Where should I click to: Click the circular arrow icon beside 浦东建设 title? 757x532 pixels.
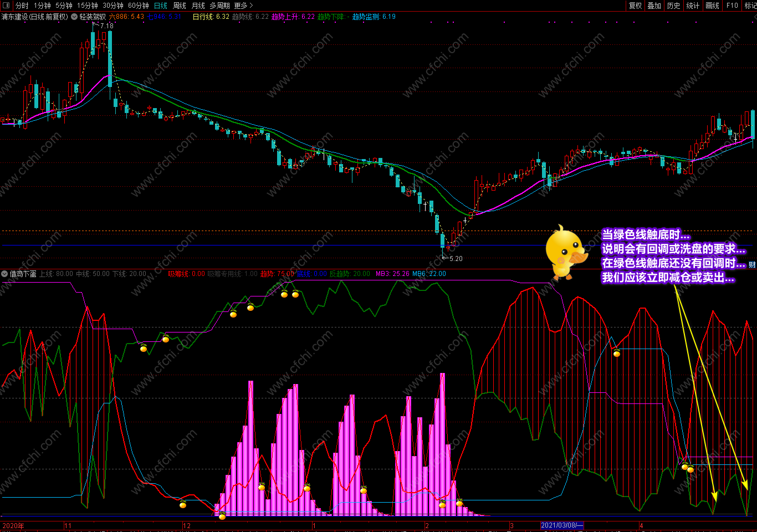73,17
